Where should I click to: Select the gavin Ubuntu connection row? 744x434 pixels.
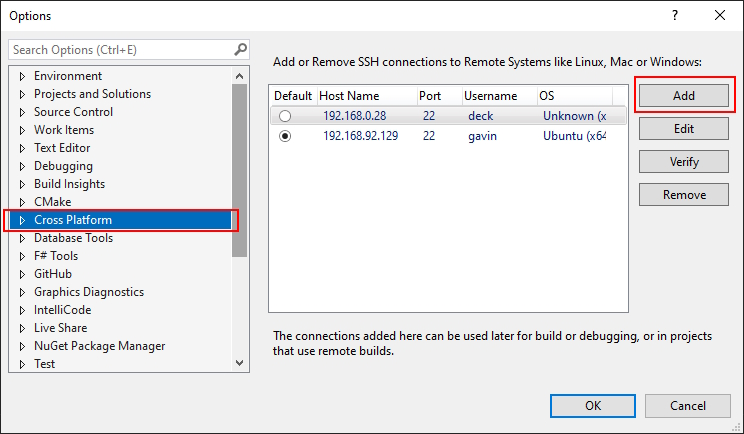pos(450,136)
